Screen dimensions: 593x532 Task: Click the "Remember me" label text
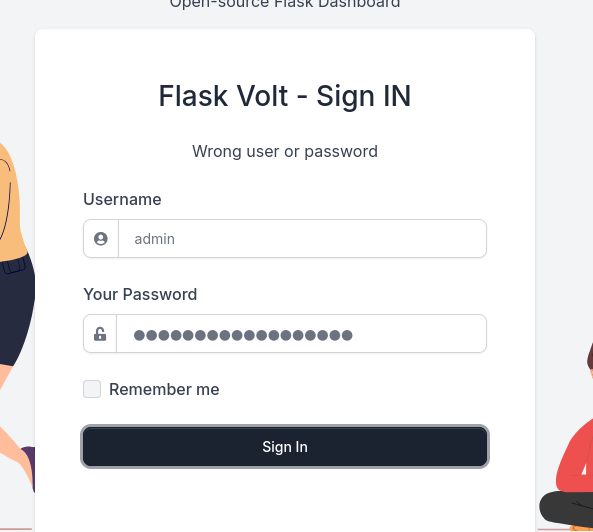[164, 389]
